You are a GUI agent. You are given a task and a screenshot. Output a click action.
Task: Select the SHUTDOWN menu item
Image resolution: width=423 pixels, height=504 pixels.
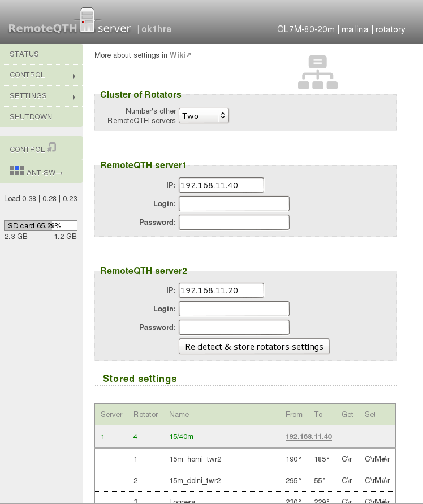(x=41, y=117)
